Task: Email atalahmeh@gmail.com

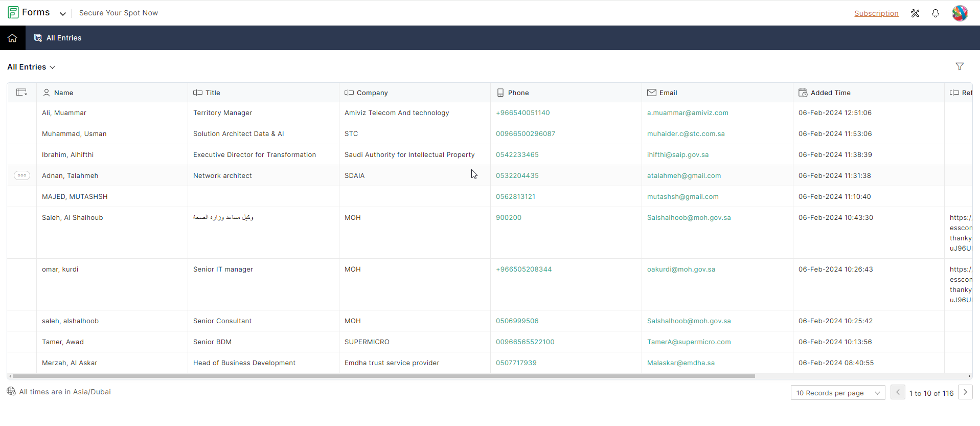Action: point(683,175)
